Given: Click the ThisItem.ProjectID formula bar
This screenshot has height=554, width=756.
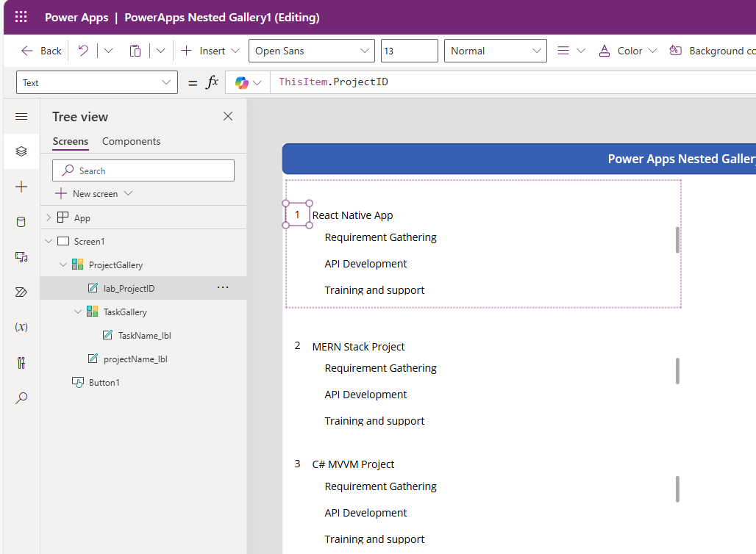Looking at the screenshot, I should coord(513,82).
